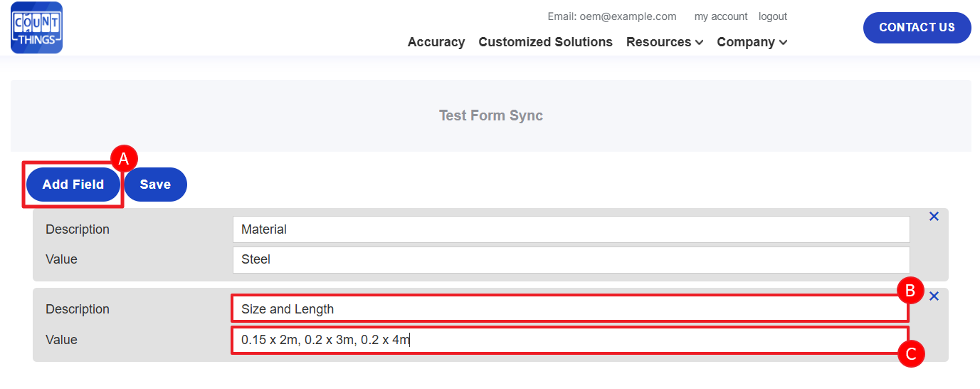Screen dimensions: 980x389
Task: Save the form with the Save button
Action: (x=155, y=185)
